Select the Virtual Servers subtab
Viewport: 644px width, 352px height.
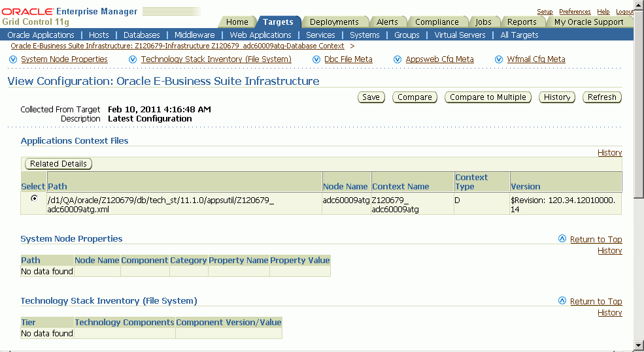[x=460, y=35]
